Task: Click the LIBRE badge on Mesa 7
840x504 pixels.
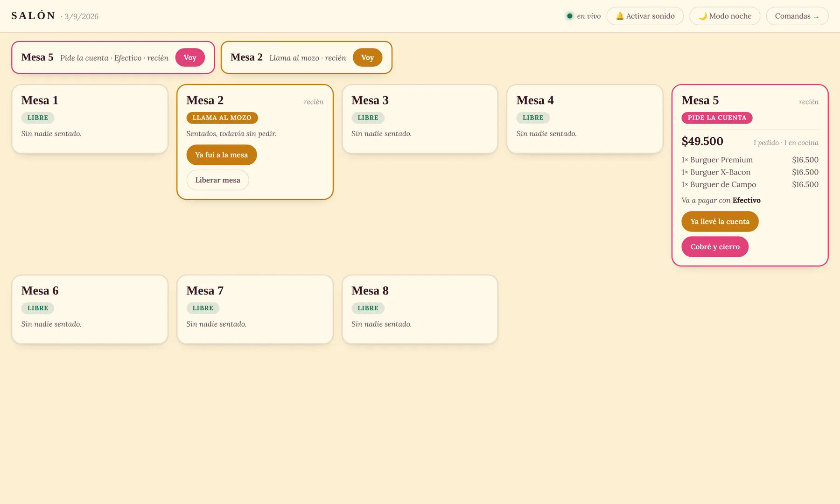Action: click(x=203, y=308)
